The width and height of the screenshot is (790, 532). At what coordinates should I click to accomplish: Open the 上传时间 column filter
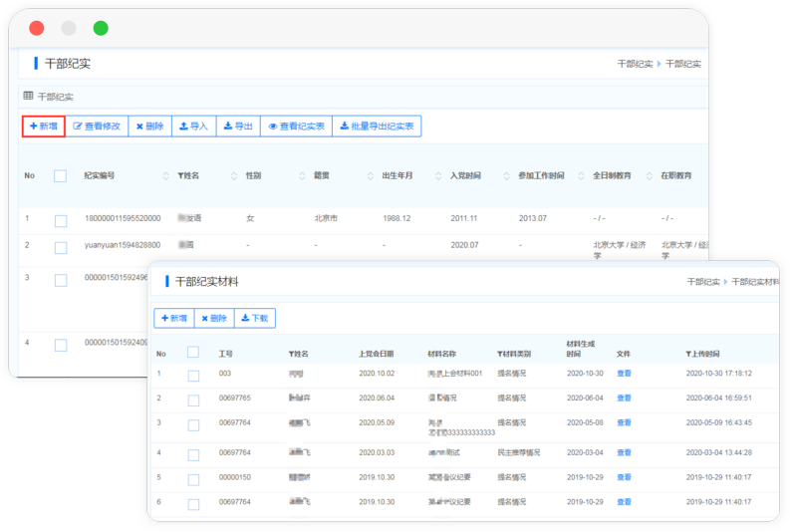[688, 354]
